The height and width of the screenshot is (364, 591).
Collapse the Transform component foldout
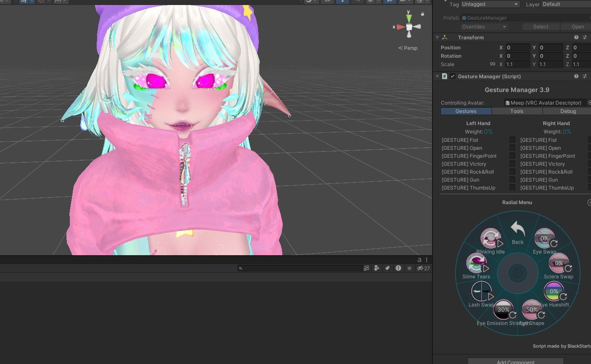pos(437,37)
